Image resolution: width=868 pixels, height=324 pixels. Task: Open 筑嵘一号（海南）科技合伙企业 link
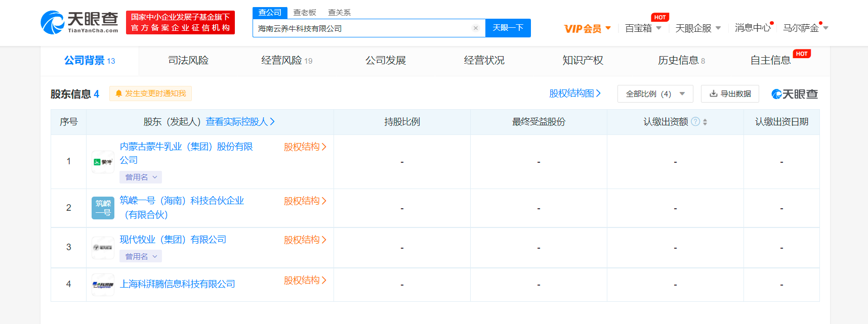click(x=182, y=208)
